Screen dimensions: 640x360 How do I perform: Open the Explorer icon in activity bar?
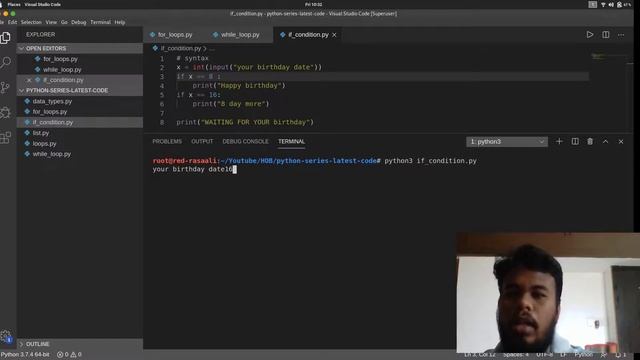pyautogui.click(x=6, y=38)
